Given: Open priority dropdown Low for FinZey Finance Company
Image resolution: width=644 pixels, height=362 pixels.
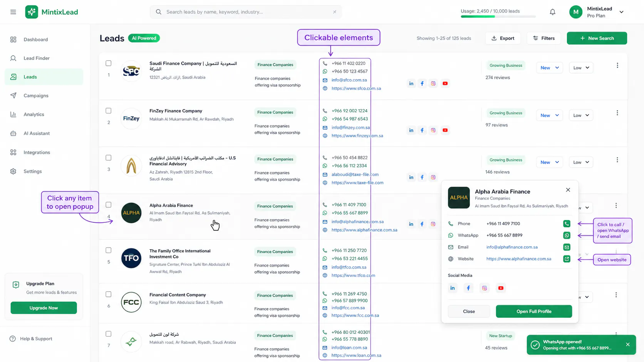Looking at the screenshot, I should point(581,115).
